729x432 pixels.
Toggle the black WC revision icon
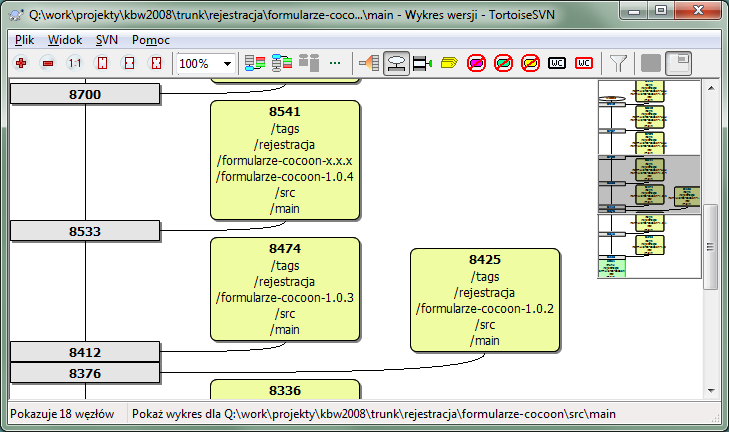coord(557,63)
